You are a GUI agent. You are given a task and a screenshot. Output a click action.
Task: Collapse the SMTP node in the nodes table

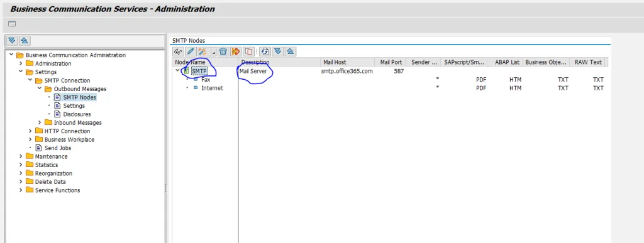pyautogui.click(x=177, y=71)
